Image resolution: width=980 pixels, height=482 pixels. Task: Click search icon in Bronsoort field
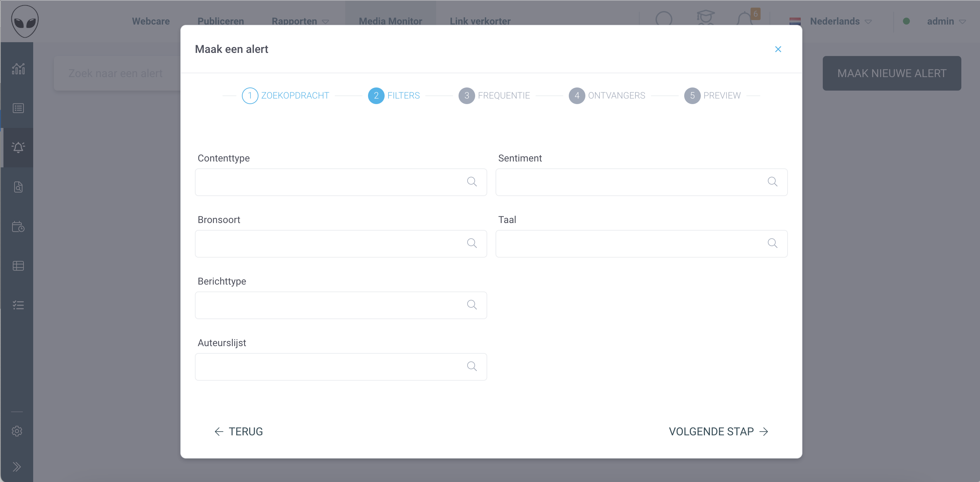(472, 243)
